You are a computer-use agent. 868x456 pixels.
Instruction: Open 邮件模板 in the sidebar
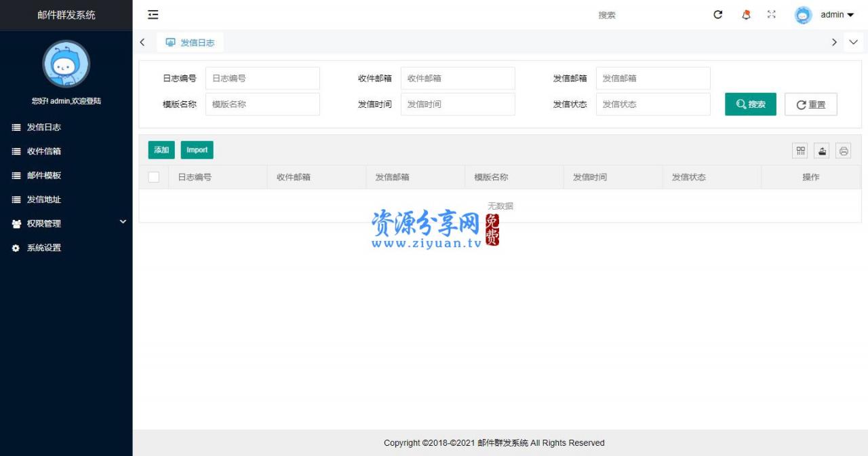click(66, 175)
